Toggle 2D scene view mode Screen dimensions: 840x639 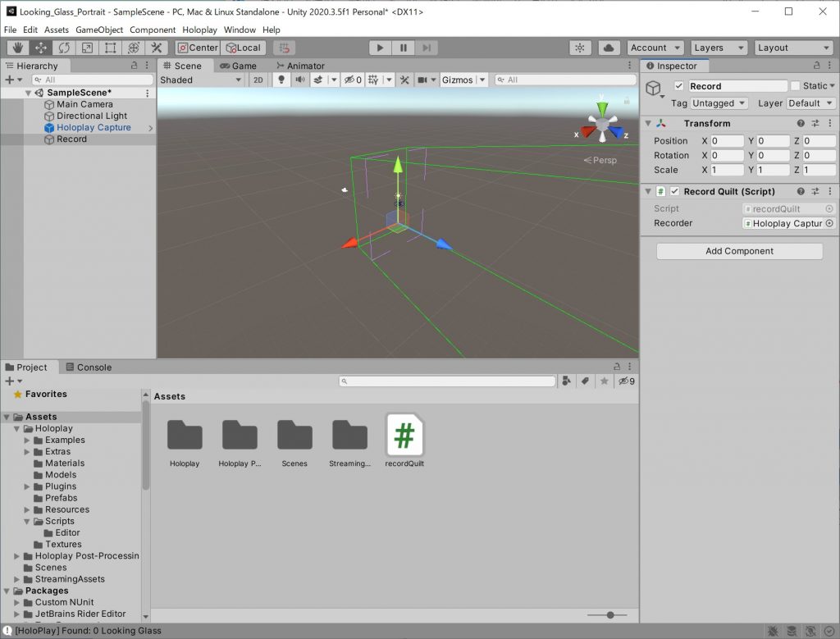(x=258, y=80)
